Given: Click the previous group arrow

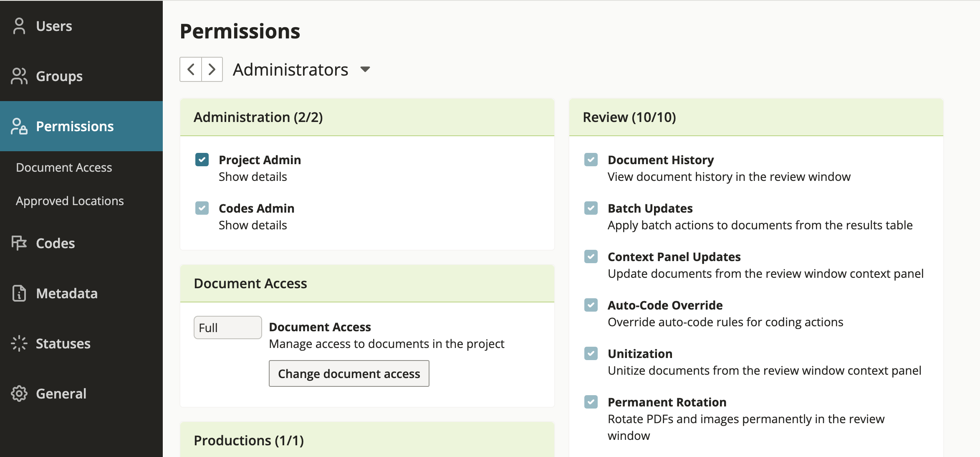Looking at the screenshot, I should tap(191, 69).
